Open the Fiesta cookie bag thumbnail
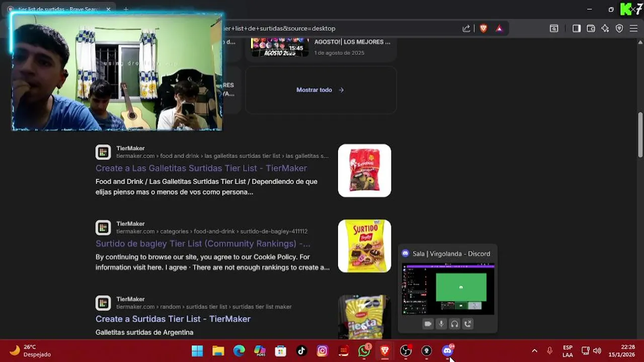 point(364,317)
